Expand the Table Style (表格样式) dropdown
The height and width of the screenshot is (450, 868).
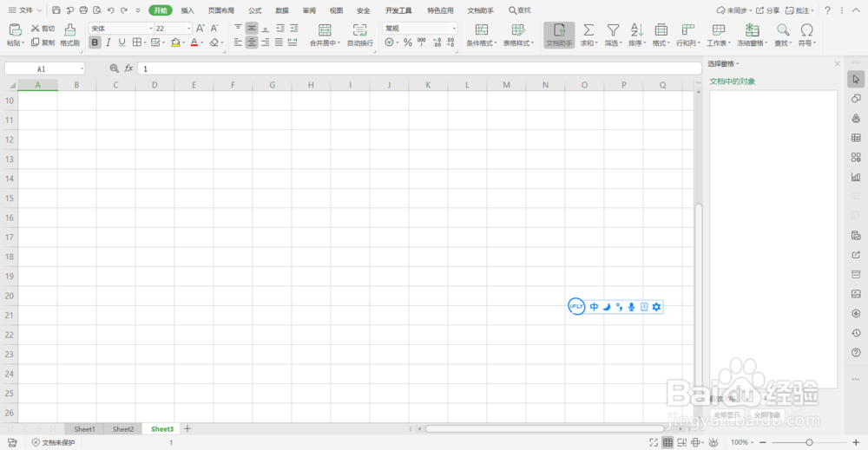[533, 43]
